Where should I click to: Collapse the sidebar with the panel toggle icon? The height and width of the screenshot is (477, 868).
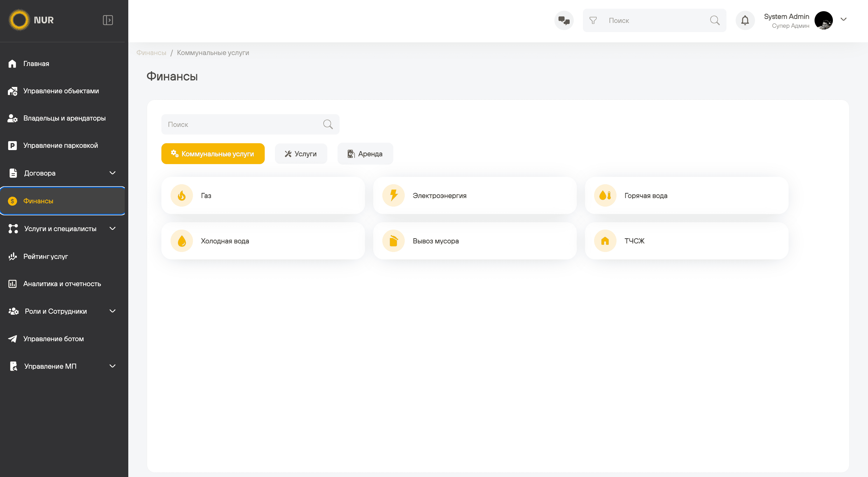pos(107,20)
